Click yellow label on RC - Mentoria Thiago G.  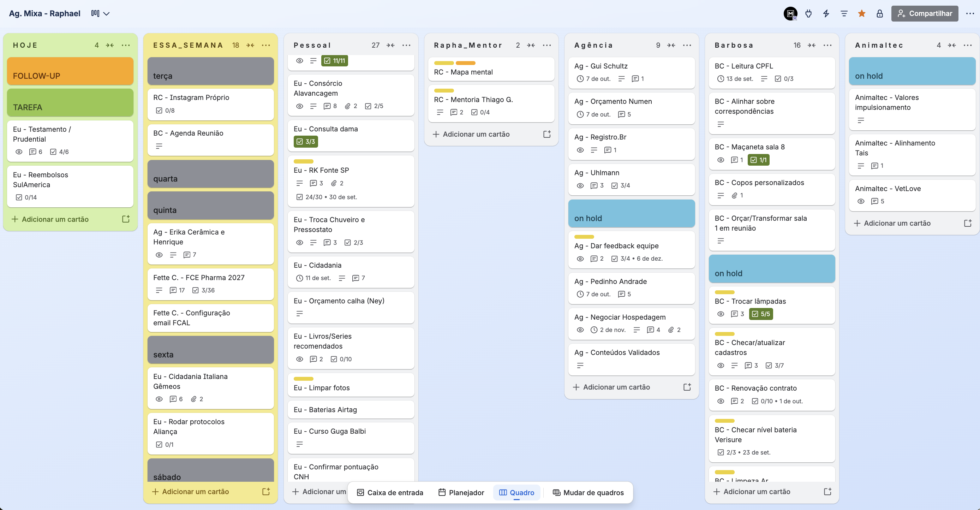click(x=444, y=90)
